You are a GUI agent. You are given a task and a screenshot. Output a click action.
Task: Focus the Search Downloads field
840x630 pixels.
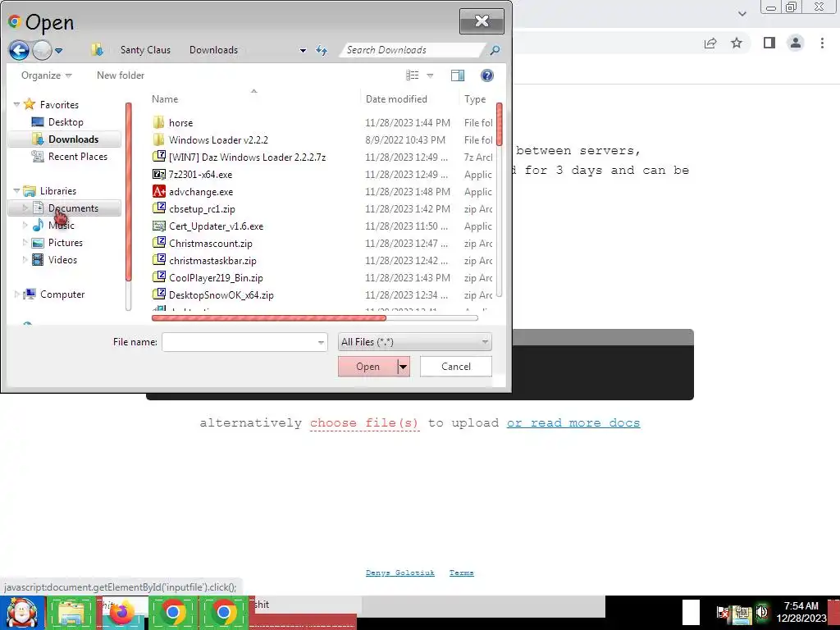(414, 50)
